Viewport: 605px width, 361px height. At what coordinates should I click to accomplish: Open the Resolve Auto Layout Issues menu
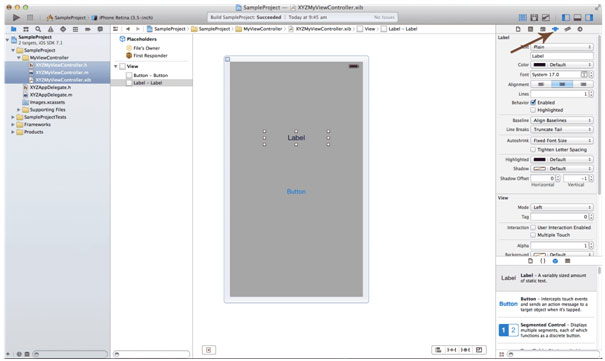coord(465,350)
